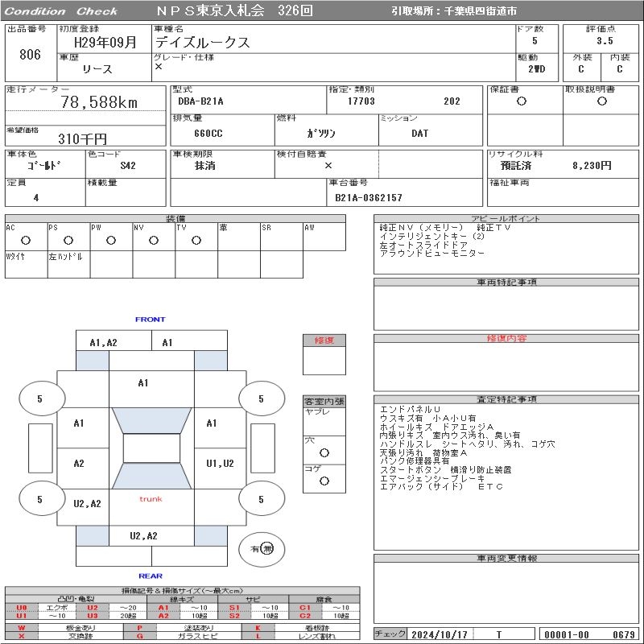The width and height of the screenshot is (644, 644).
Task: Select the ヤブレ interior cell
Action: pos(324,422)
